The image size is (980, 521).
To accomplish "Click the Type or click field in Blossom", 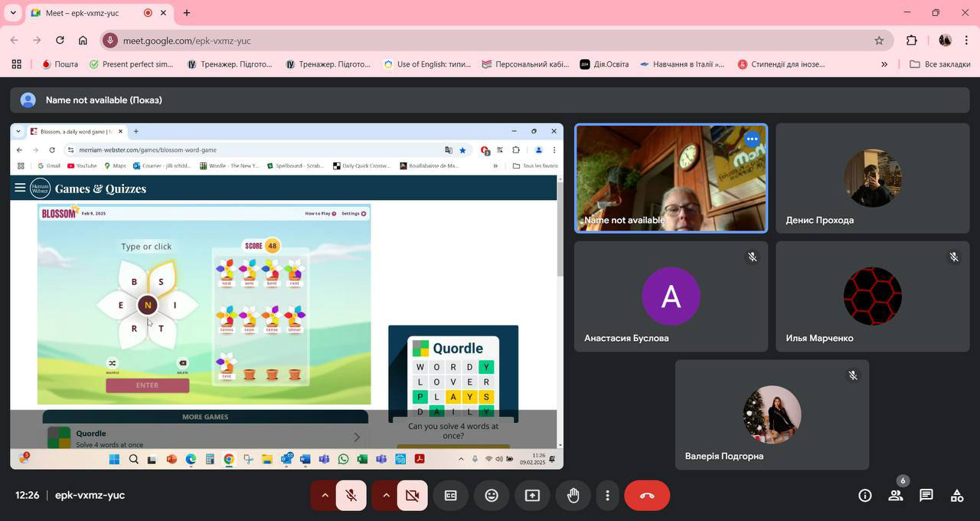I will point(146,246).
